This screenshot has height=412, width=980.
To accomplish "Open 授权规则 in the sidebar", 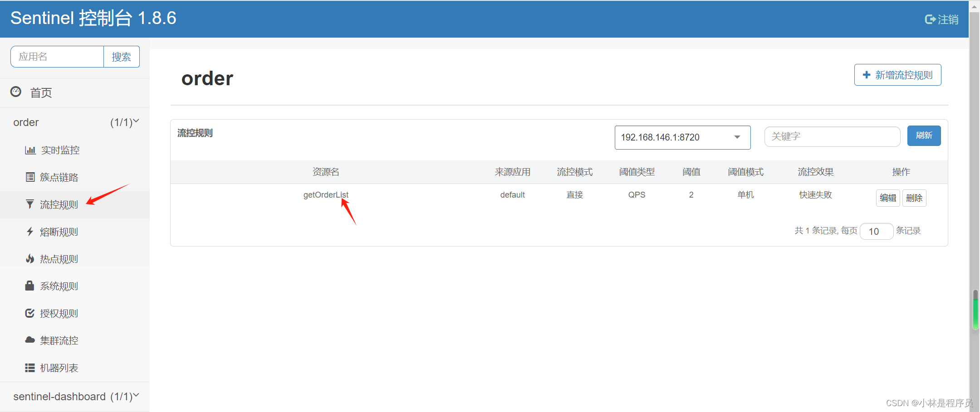I will point(75,313).
